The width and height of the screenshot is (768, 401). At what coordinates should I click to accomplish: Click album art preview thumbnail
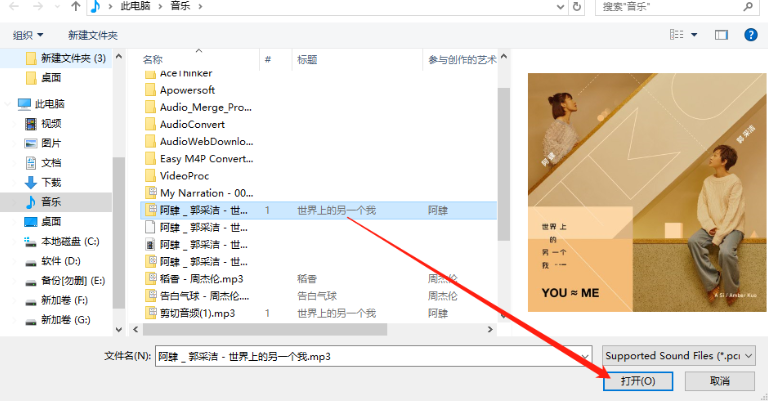tap(647, 192)
